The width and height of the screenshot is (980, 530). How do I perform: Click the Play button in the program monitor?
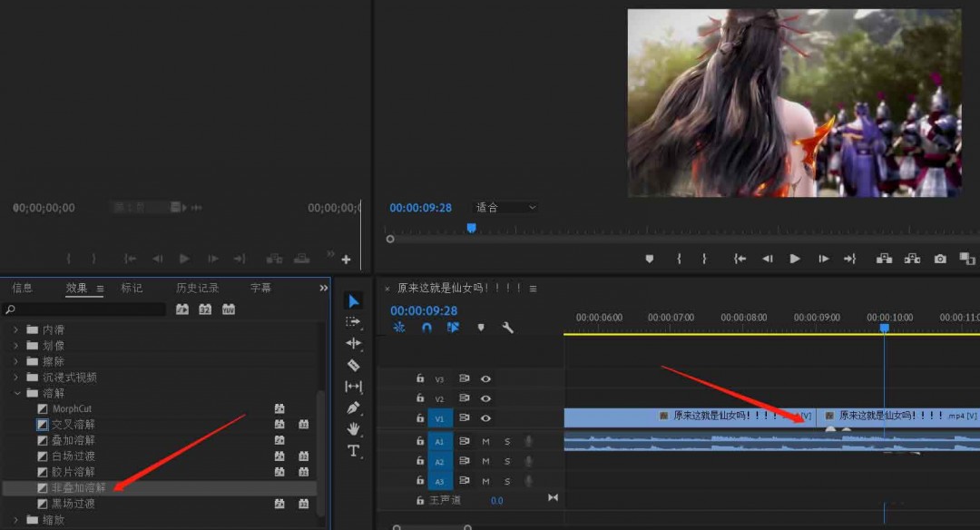794,259
